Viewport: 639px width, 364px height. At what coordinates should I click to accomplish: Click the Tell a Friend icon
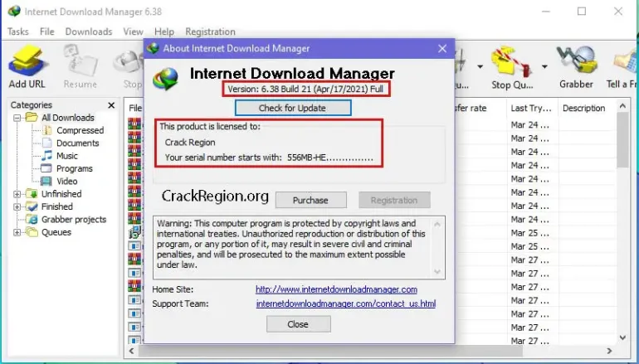click(623, 66)
